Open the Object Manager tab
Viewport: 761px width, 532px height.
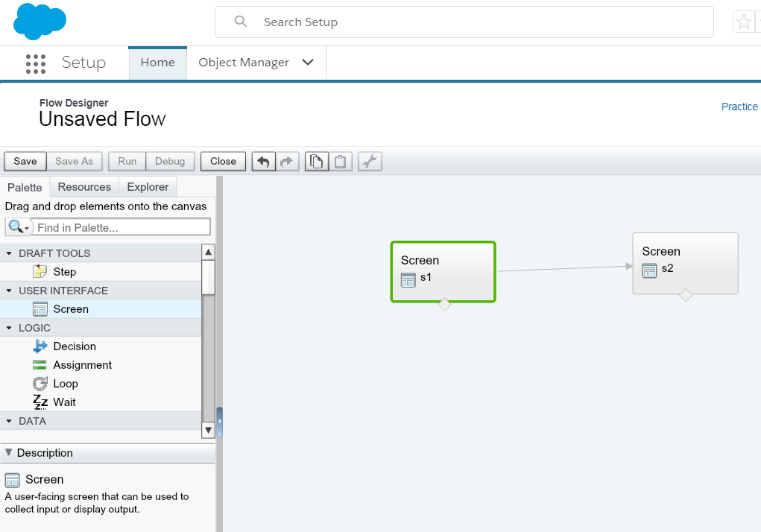point(244,63)
